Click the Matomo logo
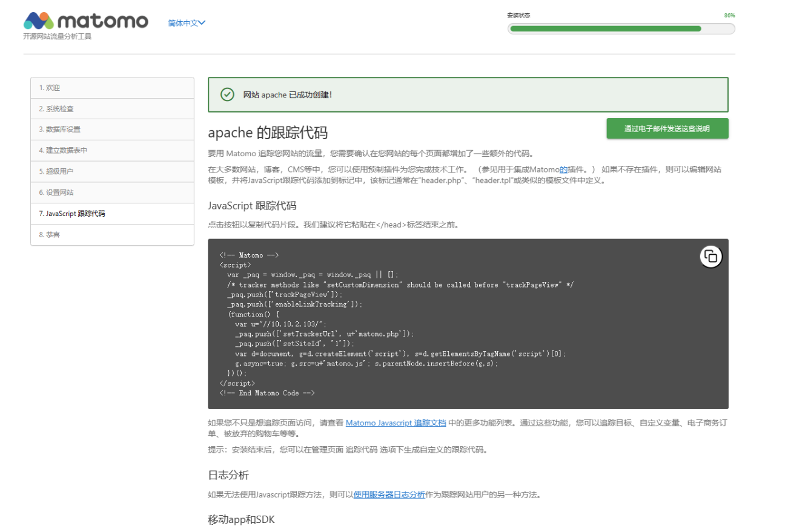 [x=85, y=21]
